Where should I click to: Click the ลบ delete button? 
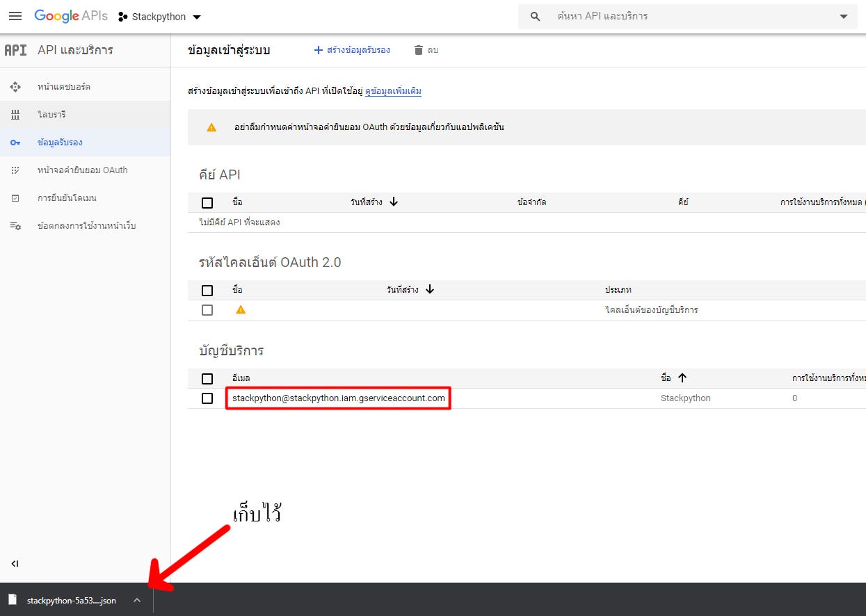coord(426,50)
